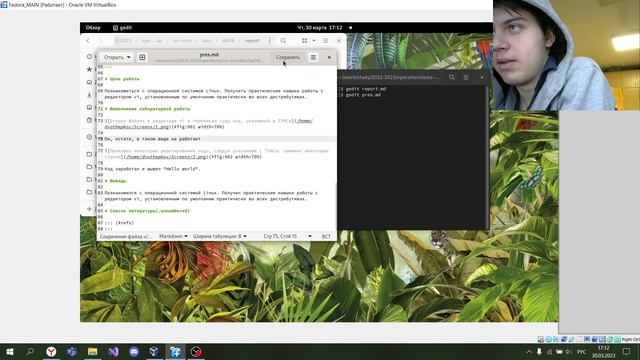Click the 'Сохранить' save button

[288, 58]
